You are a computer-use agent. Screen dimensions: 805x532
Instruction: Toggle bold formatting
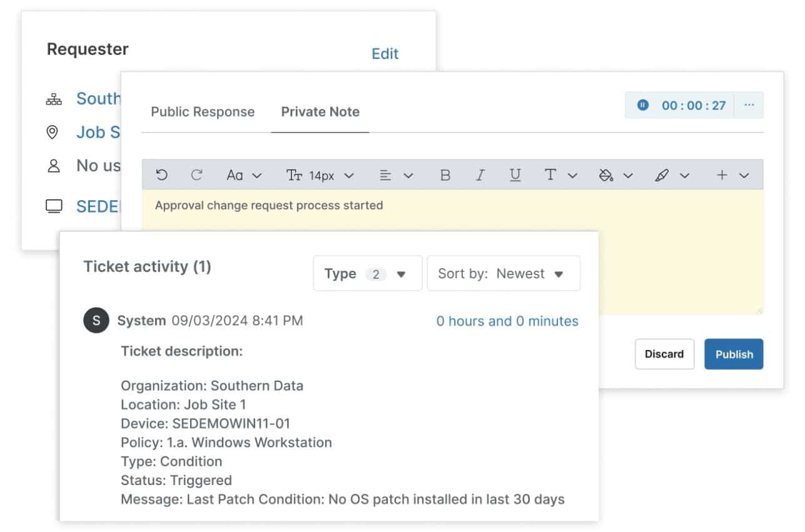(x=445, y=176)
